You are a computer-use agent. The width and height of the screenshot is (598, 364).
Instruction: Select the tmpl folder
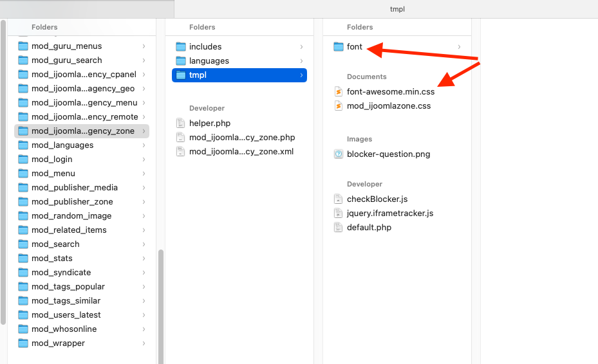click(x=239, y=75)
